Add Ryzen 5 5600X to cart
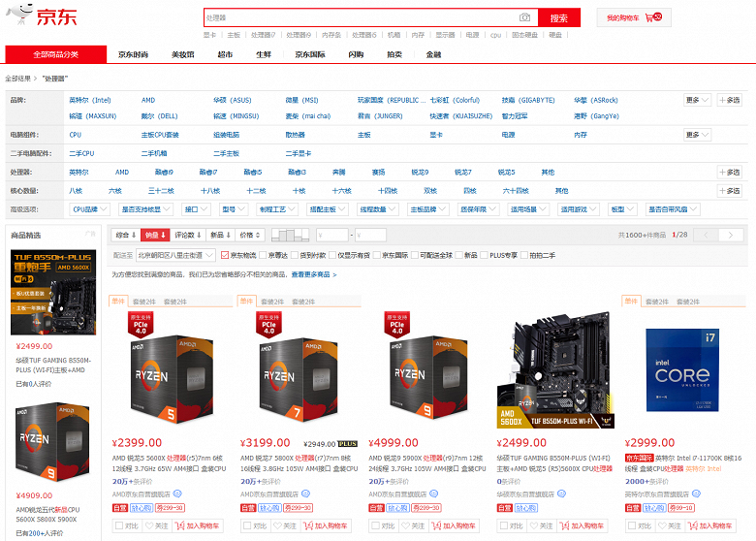 point(197,525)
